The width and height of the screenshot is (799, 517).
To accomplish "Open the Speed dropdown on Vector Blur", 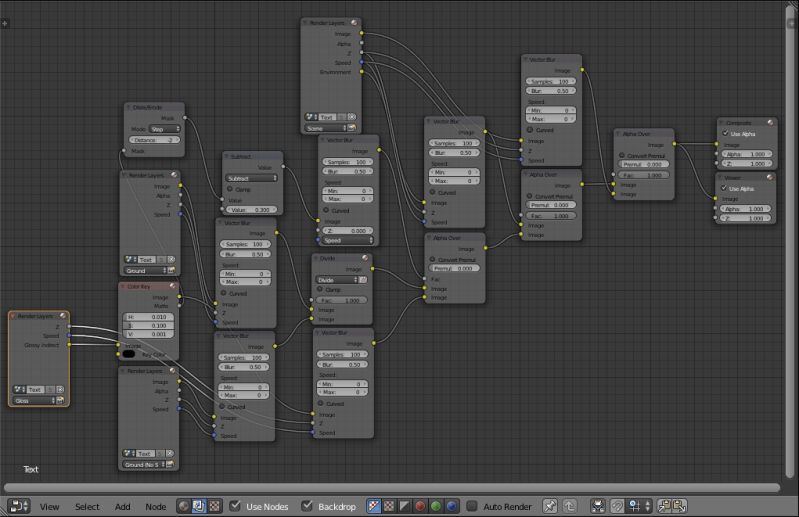I will coord(348,240).
